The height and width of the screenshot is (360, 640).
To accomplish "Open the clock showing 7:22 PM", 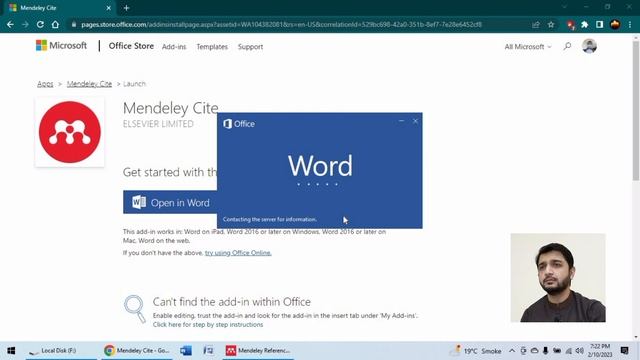I will pyautogui.click(x=600, y=351).
